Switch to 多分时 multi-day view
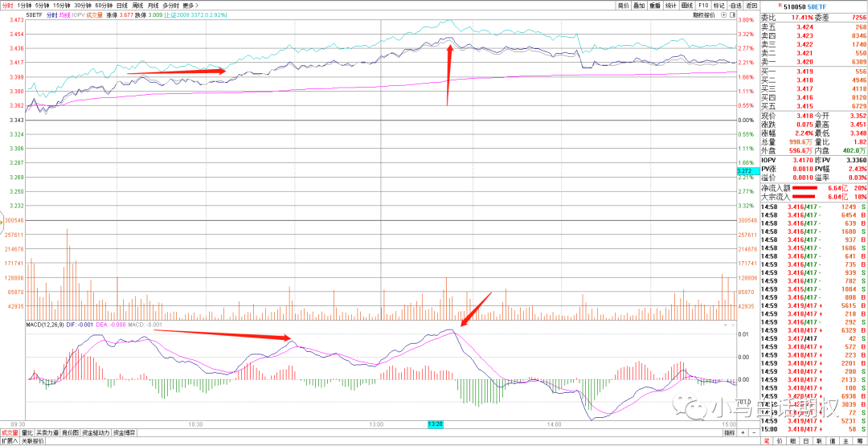Screen dimensions: 868x446 [171, 5]
